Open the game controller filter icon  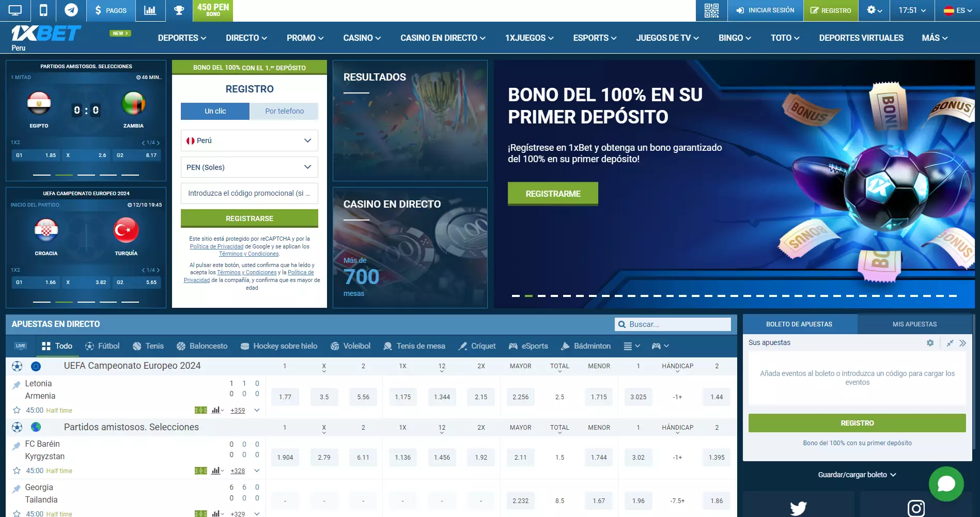click(x=660, y=346)
